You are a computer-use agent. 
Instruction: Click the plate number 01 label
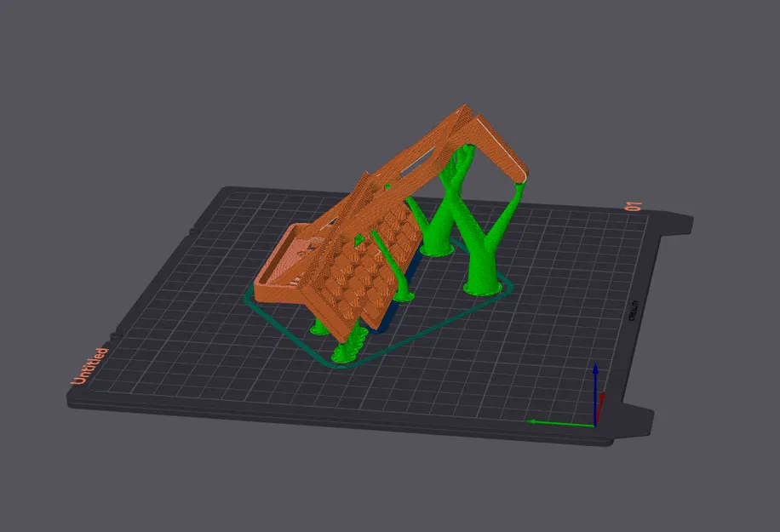point(631,204)
